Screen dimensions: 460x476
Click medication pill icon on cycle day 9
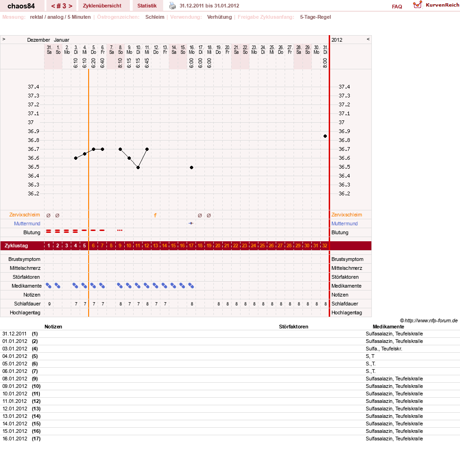pyautogui.click(x=120, y=286)
